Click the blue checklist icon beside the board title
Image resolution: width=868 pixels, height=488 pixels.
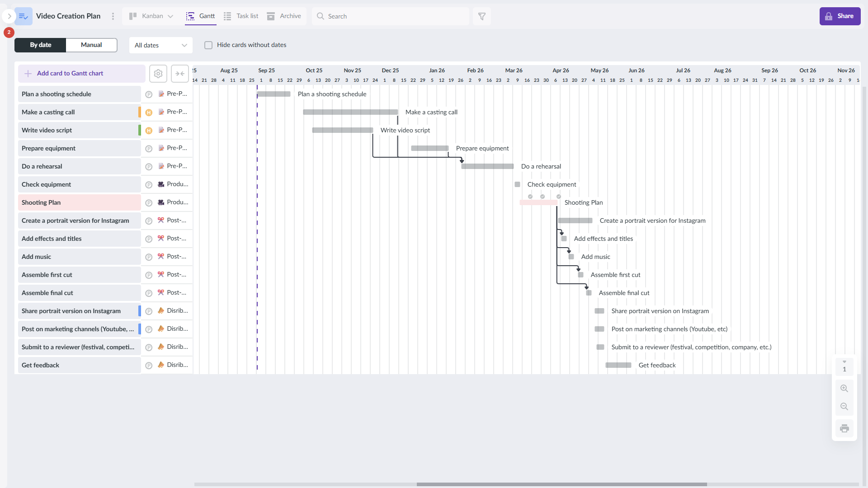coord(24,16)
